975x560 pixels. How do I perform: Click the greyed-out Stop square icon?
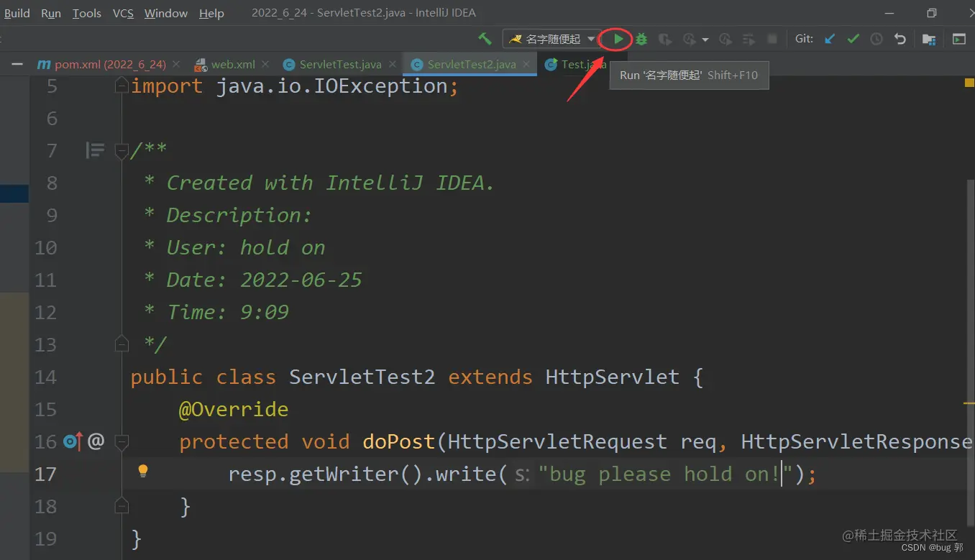point(772,39)
